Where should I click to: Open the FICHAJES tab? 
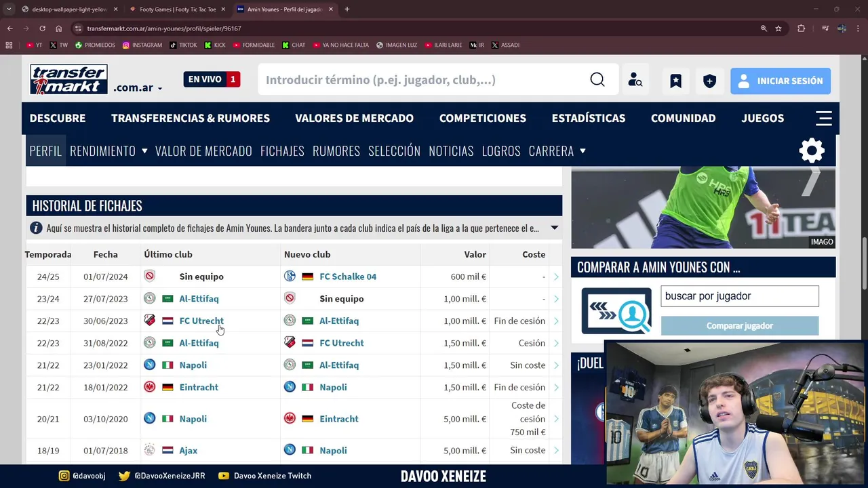282,150
